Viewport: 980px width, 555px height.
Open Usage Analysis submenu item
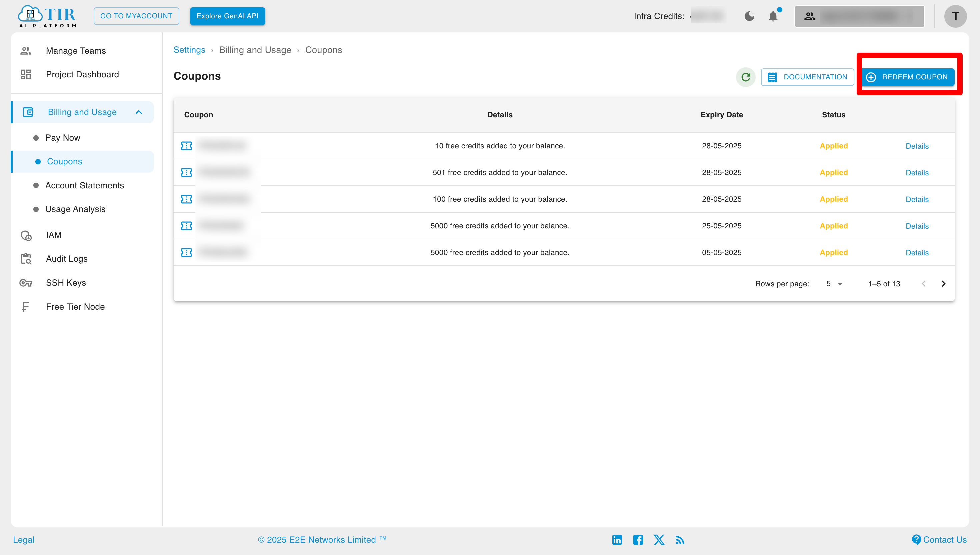click(75, 209)
